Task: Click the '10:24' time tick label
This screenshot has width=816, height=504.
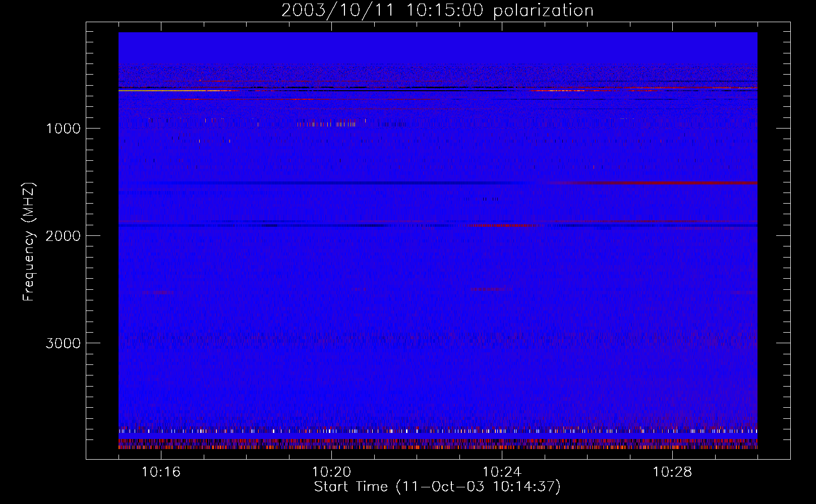Action: 502,472
